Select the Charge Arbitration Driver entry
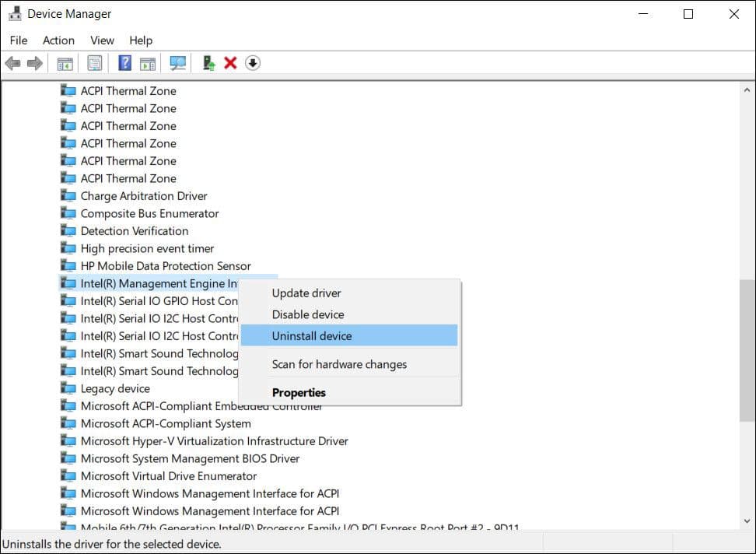This screenshot has height=554, width=756. tap(144, 195)
